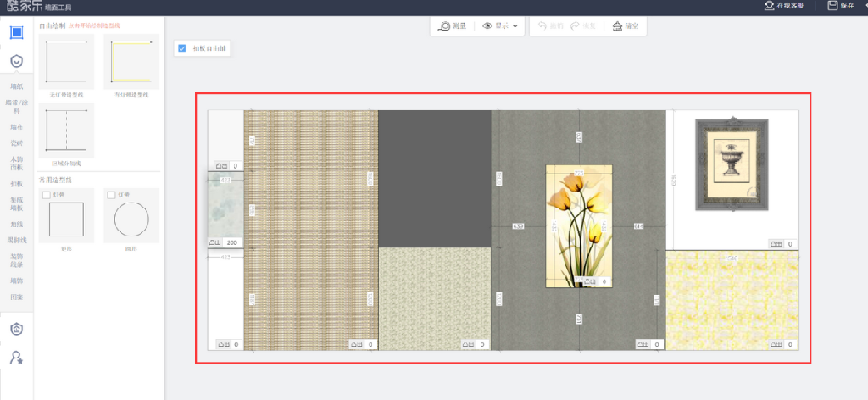Open the 装饰线条 decorative lines category
Screen dimensions: 868x400
pos(17,260)
